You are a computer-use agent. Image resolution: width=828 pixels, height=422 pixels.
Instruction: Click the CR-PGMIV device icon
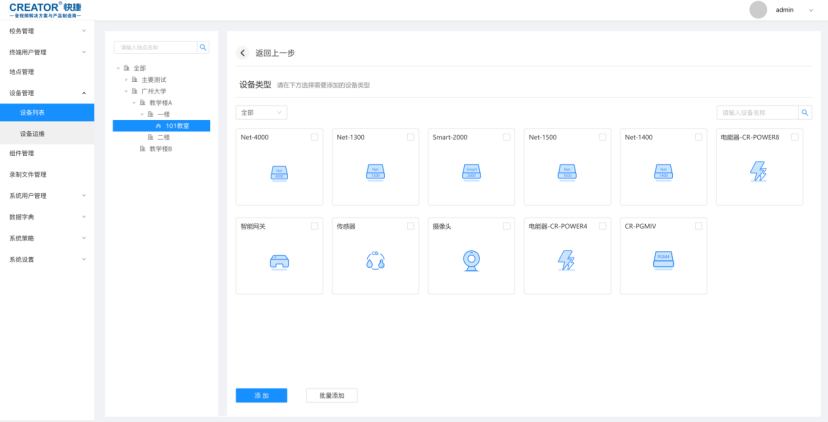coord(662,260)
